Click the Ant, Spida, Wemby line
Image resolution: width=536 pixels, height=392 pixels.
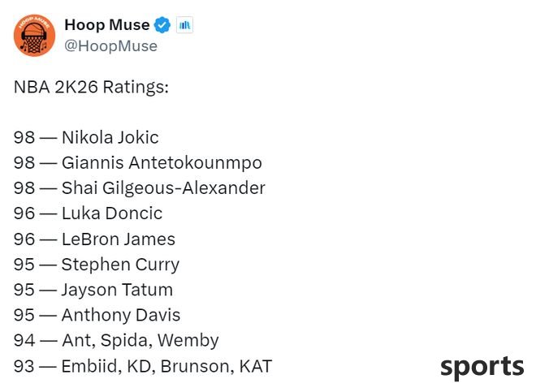116,340
